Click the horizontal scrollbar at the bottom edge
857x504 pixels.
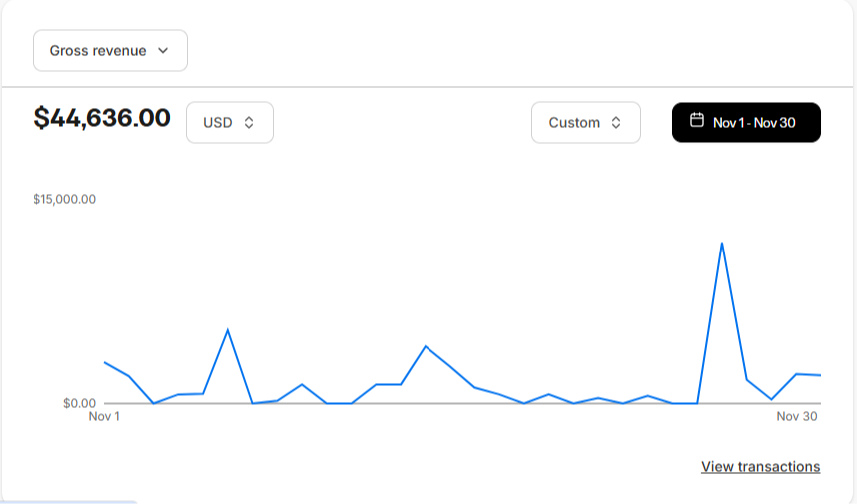coord(68,502)
